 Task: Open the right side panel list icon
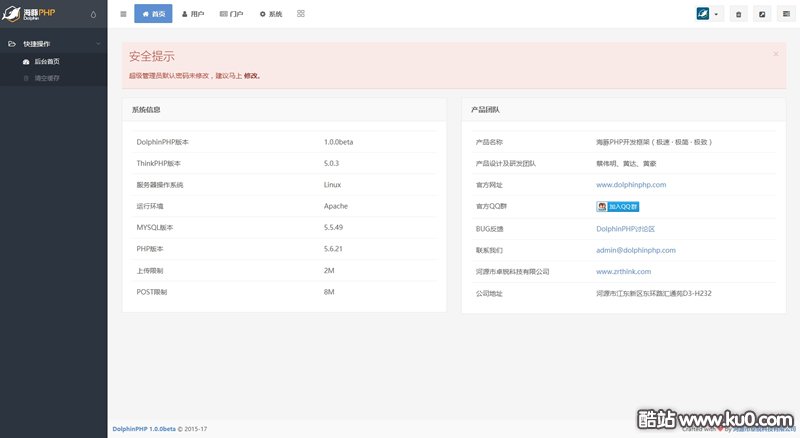(786, 14)
